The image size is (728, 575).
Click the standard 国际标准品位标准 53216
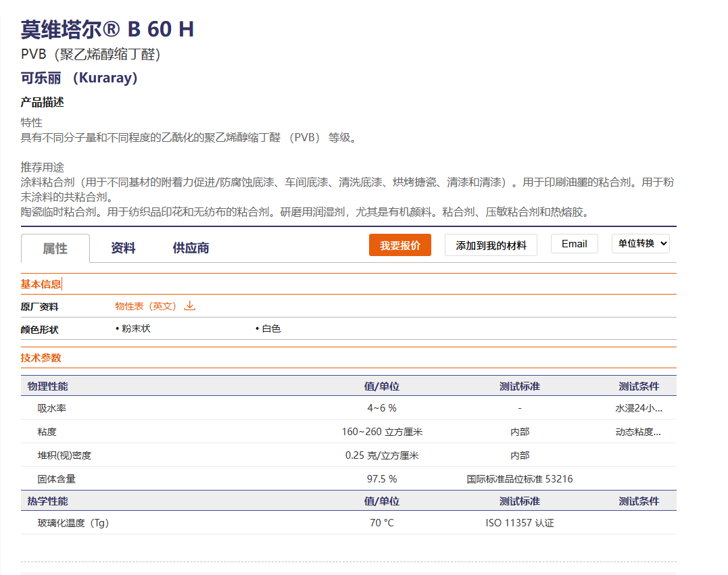(x=520, y=479)
